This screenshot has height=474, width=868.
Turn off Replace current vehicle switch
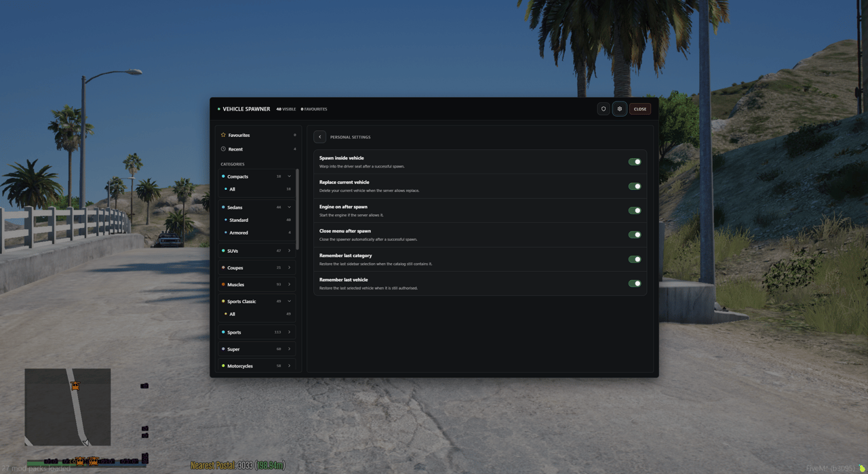[635, 186]
